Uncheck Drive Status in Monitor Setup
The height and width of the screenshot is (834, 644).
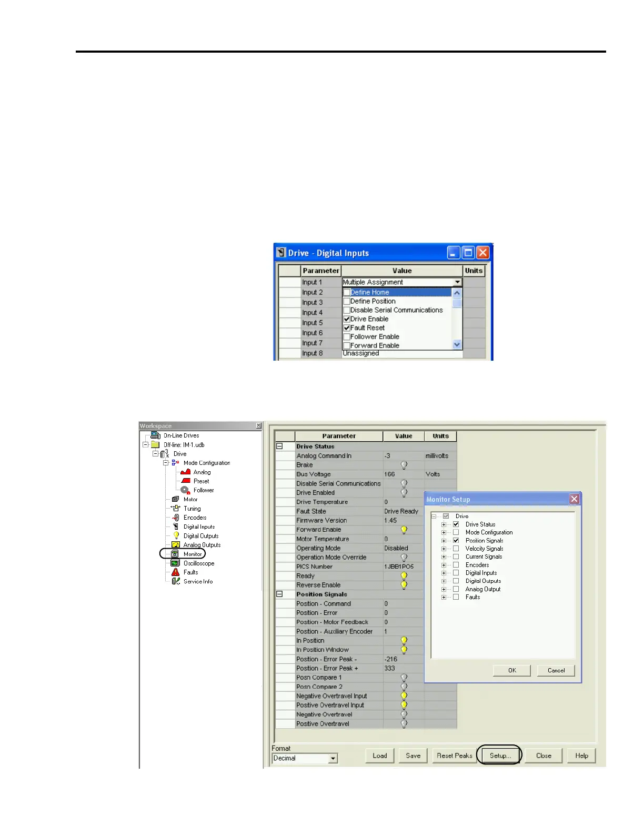(x=456, y=524)
